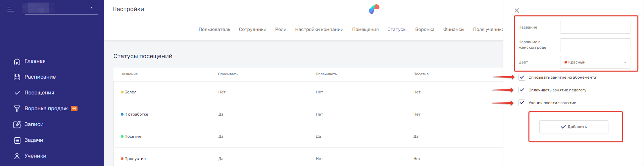Click the Посещения checkmark icon

[17, 93]
